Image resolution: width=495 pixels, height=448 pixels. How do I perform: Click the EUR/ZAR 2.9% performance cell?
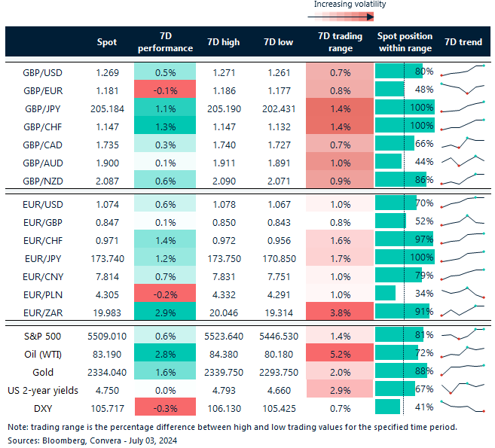coord(165,311)
